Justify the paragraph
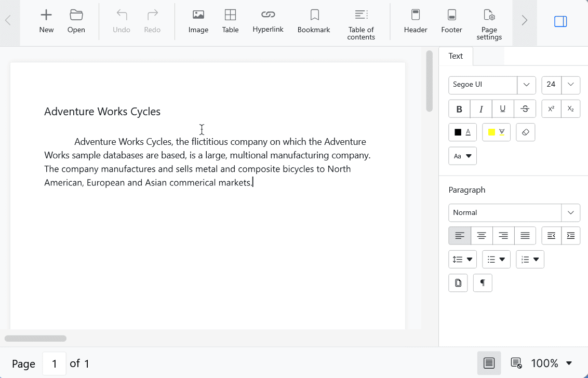 click(x=525, y=236)
